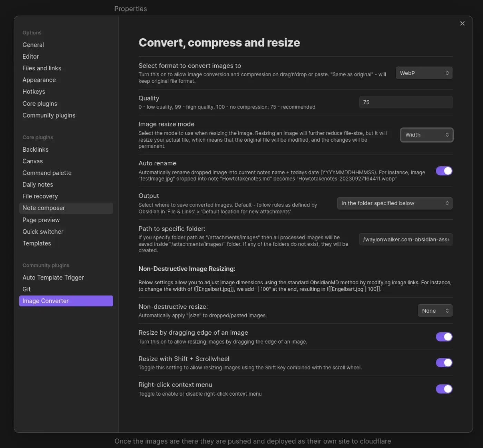
Task: Toggle Resize with Shift + Scrollwheel
Action: coord(444,363)
